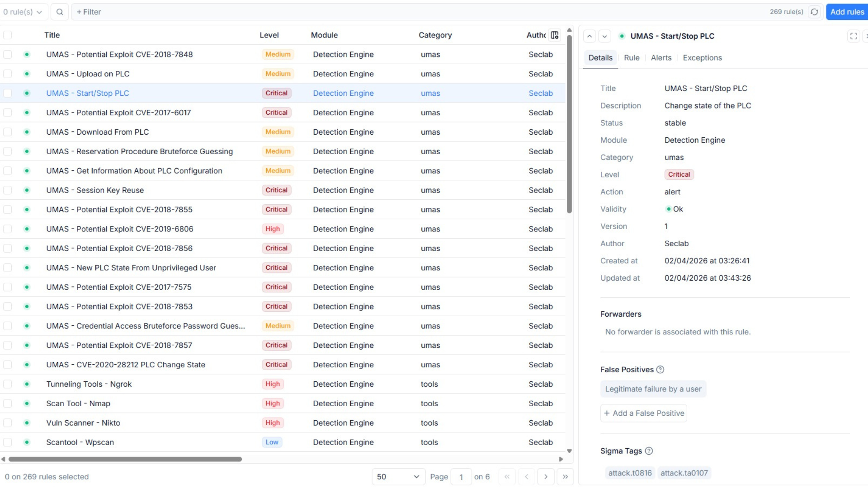Jump to last page icon
Screen dimensions: 868x488
(565, 477)
